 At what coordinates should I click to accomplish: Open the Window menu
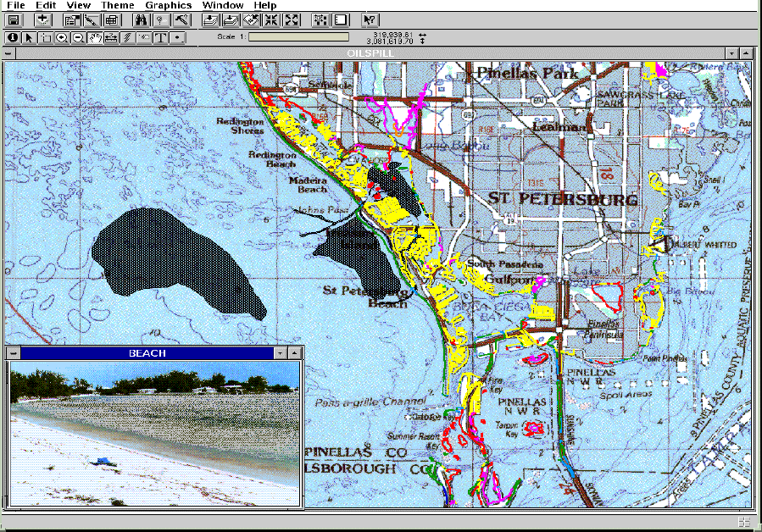(x=223, y=5)
